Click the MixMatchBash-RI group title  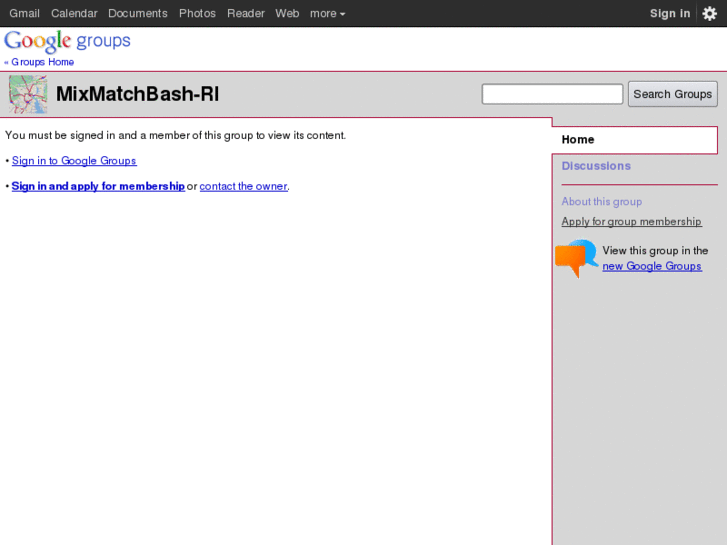point(137,94)
